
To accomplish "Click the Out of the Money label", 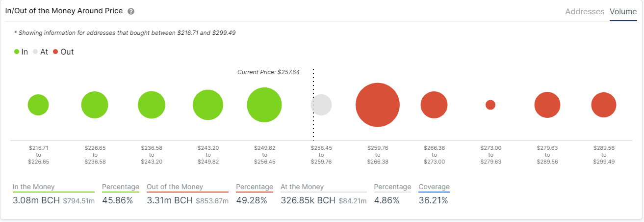I will [x=175, y=187].
